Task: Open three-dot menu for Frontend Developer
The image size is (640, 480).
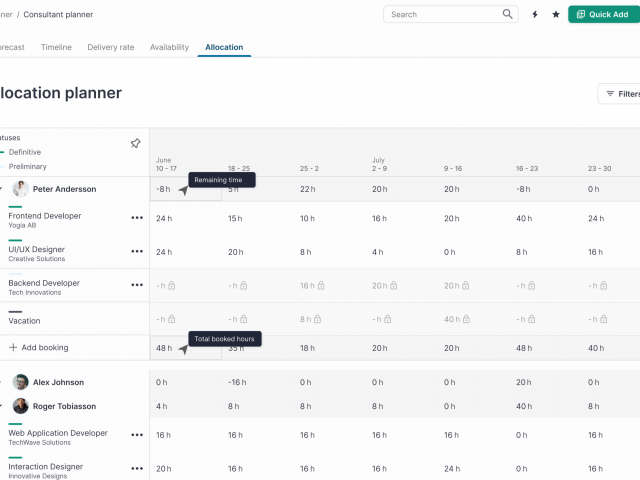Action: [137, 218]
